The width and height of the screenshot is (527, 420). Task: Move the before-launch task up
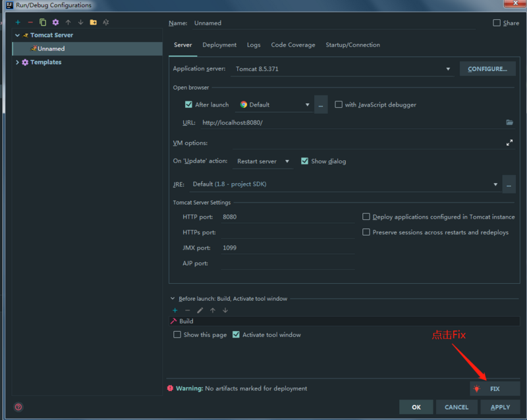[x=212, y=310]
